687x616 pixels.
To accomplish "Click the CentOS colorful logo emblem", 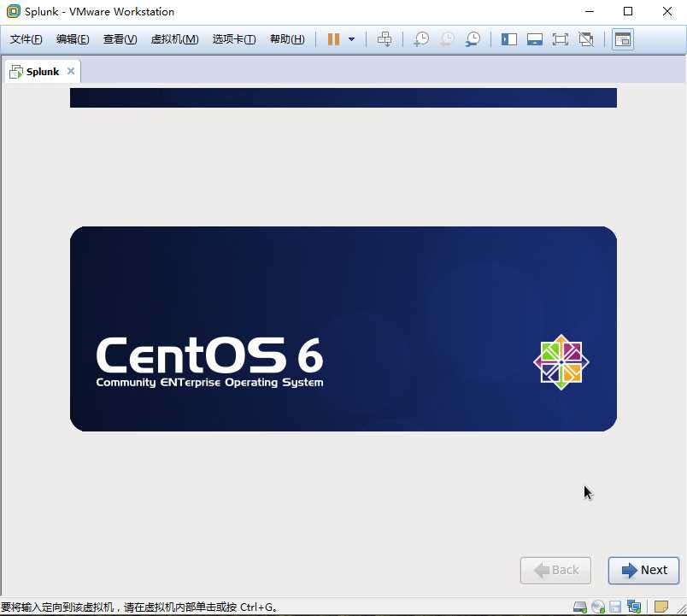I will click(x=561, y=362).
